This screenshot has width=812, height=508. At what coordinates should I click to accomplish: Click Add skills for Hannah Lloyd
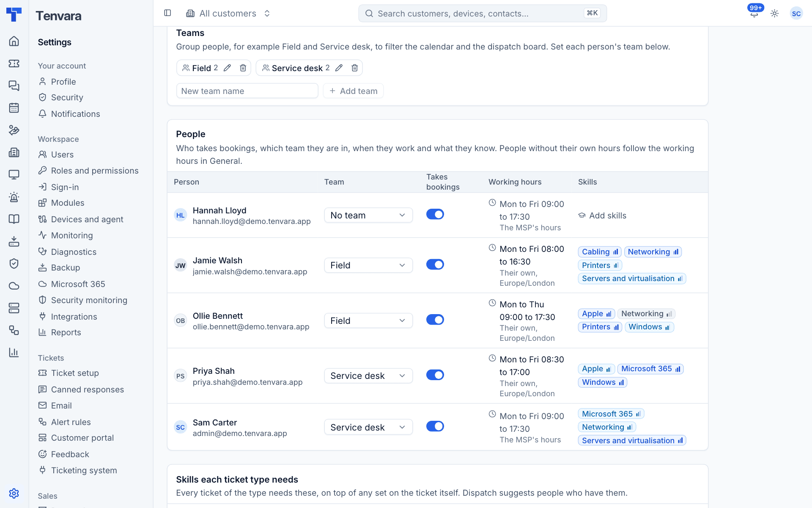point(602,215)
